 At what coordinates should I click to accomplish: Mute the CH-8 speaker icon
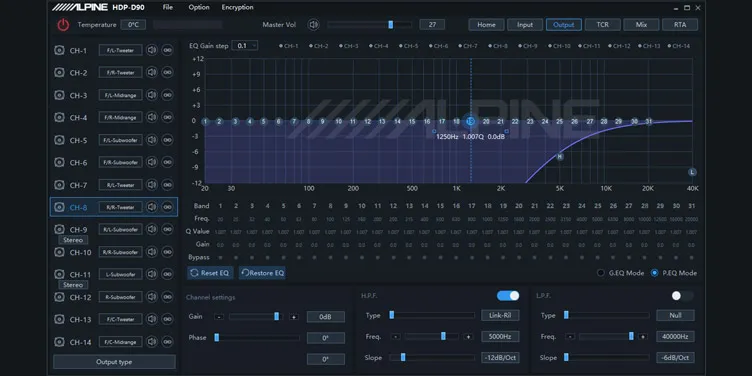[x=152, y=207]
